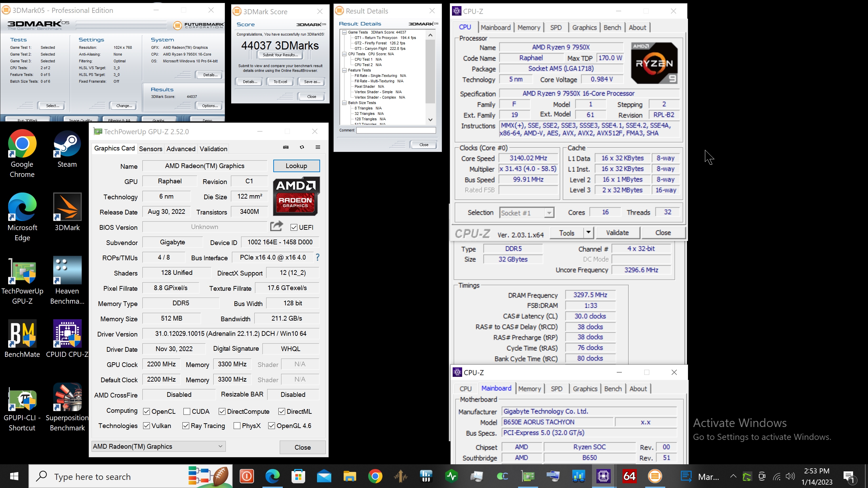Switch to the Validation tab in GPU-Z
This screenshot has height=488, width=868.
tap(213, 149)
